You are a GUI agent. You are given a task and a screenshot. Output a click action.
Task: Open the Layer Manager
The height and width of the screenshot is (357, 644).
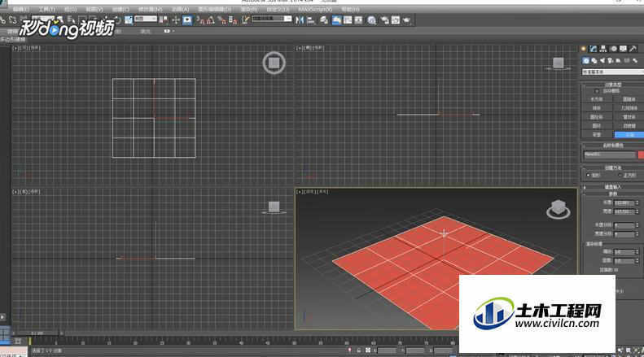[x=324, y=20]
